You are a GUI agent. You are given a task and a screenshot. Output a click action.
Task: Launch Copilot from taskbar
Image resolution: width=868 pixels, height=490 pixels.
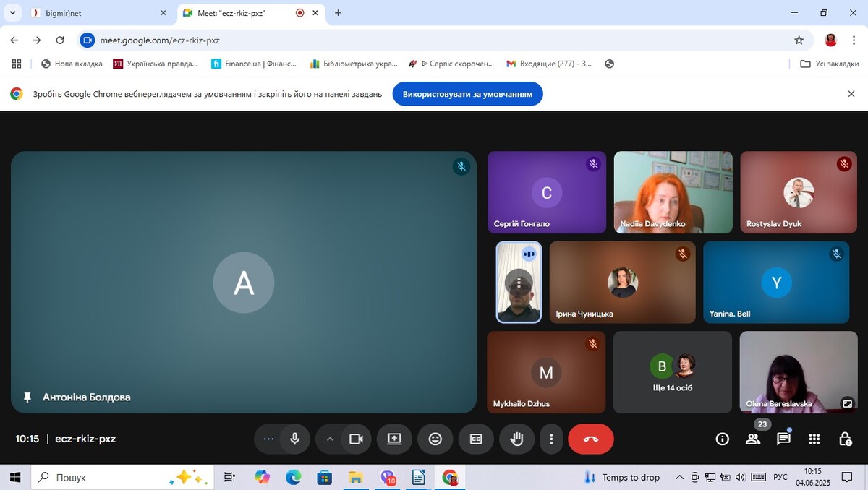[262, 477]
